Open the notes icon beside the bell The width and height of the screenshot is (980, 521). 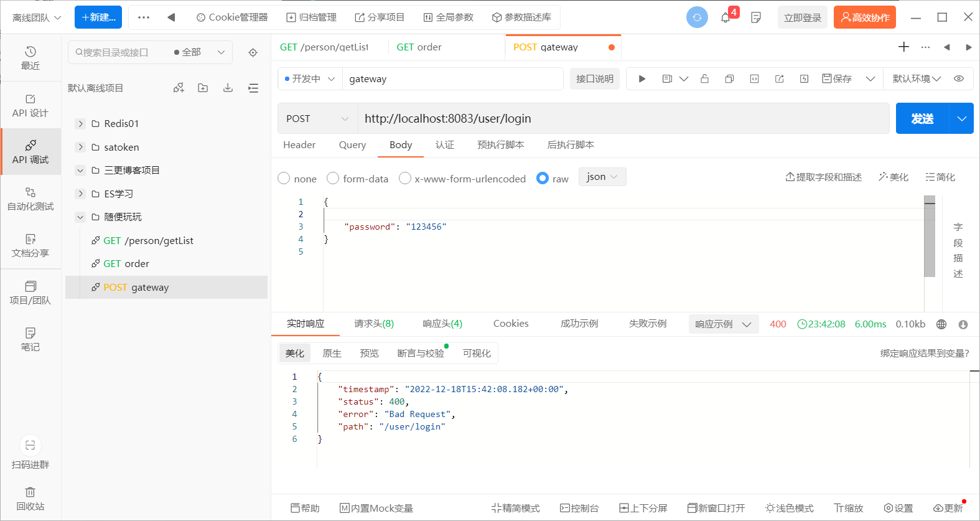[x=756, y=17]
